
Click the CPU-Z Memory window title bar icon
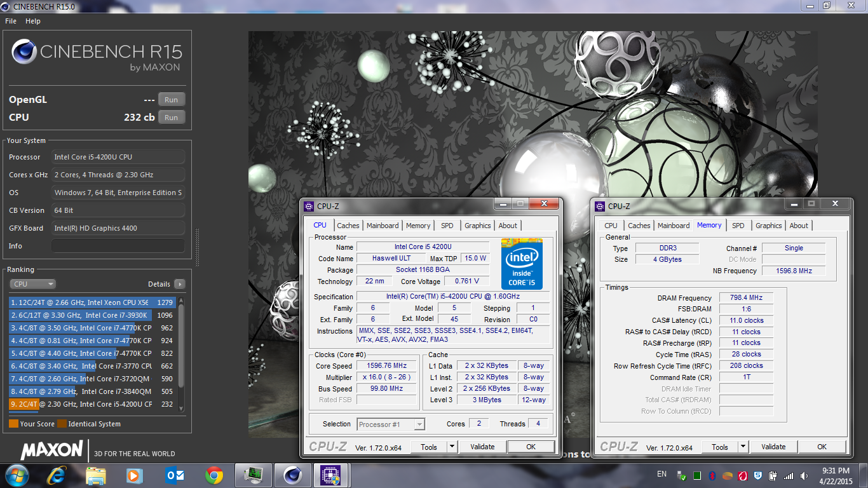tap(600, 206)
